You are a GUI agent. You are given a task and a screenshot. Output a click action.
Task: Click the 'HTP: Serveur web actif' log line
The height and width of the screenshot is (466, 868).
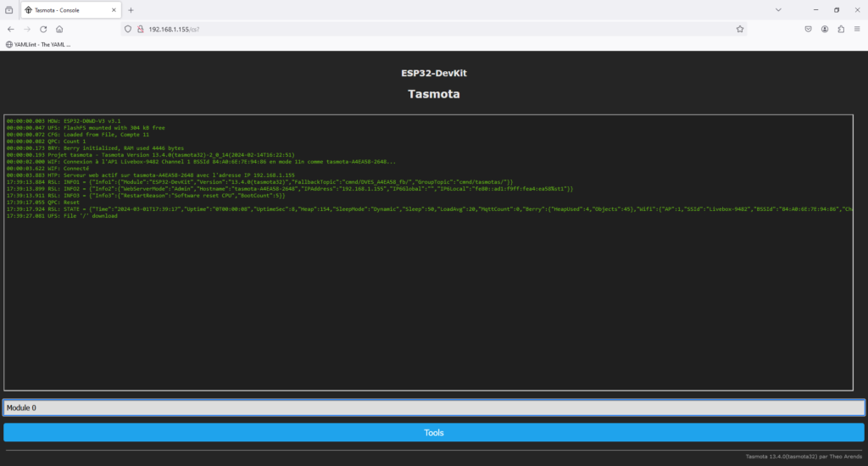pyautogui.click(x=151, y=175)
